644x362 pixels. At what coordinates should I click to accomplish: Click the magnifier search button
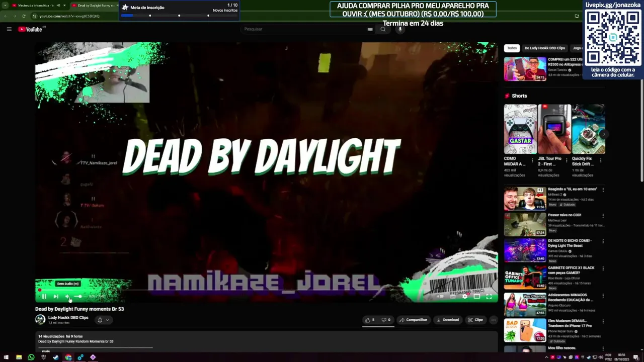point(383,29)
